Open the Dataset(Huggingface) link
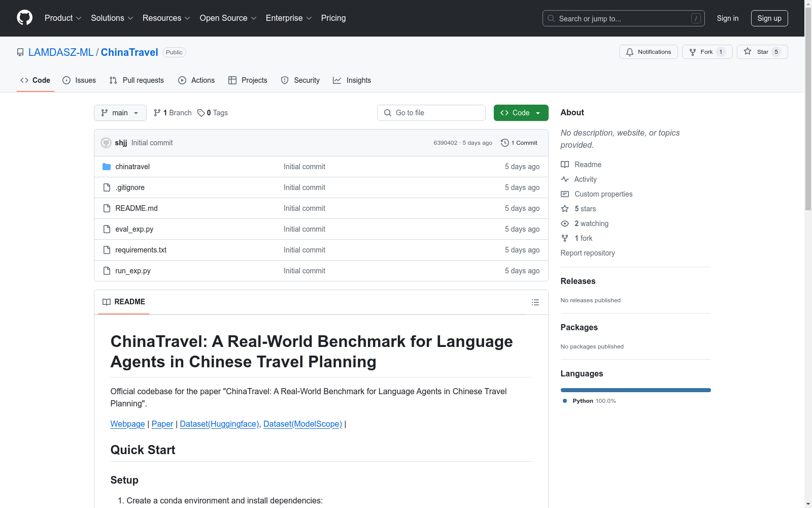 pyautogui.click(x=219, y=424)
